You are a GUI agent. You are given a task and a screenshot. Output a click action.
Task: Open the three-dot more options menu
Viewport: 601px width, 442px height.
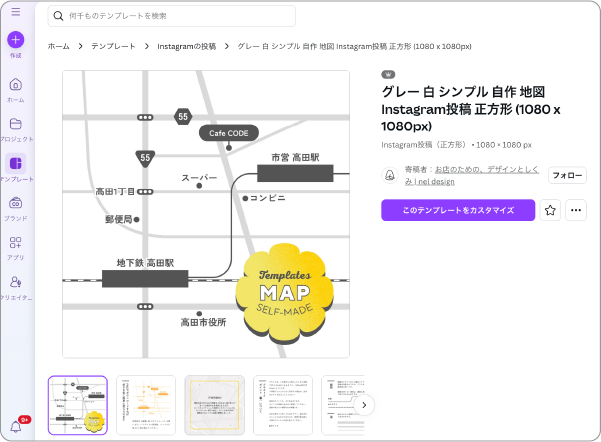[576, 210]
